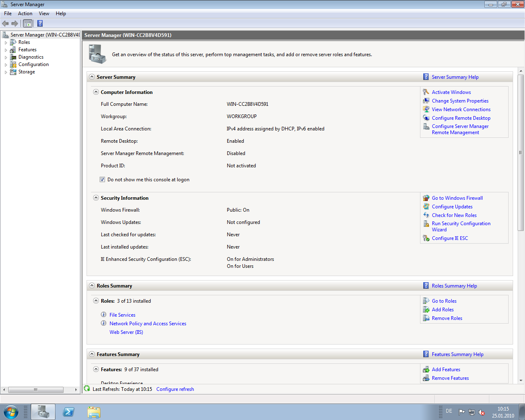Collapse the Server Summary section
The image size is (525, 420).
click(92, 77)
